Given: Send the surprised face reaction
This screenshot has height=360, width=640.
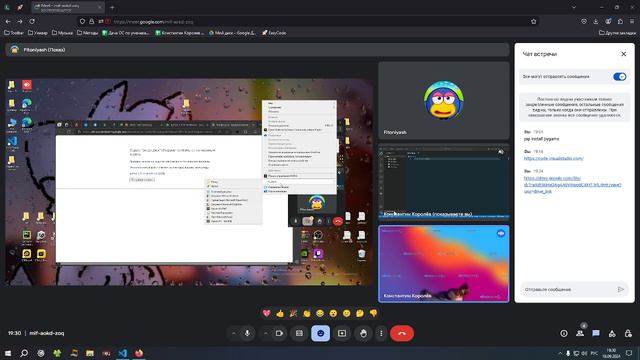Looking at the screenshot, I should [x=333, y=313].
